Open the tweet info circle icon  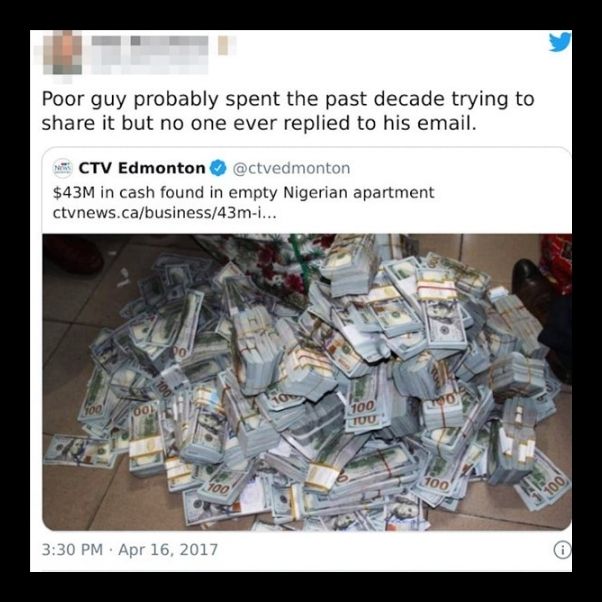pyautogui.click(x=562, y=551)
